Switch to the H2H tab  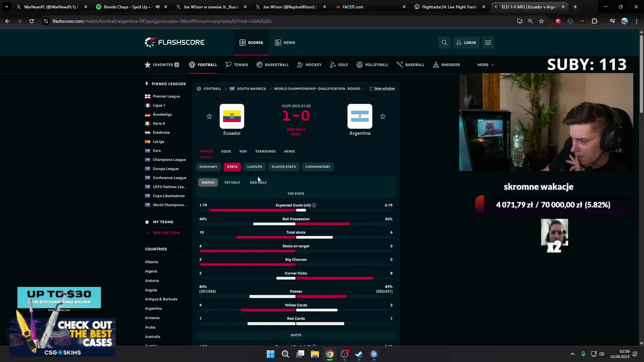click(243, 151)
